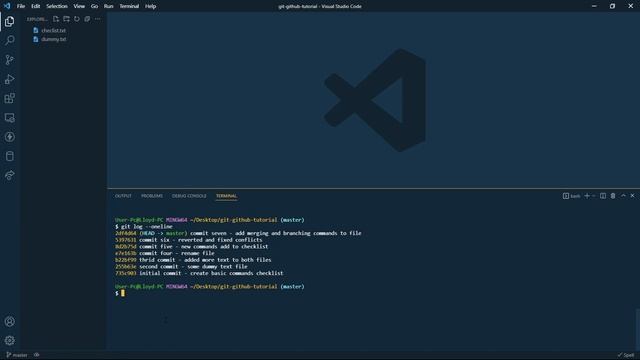Click the 'commit four - rename file' line
Screen dimensions: 640x360
(164, 253)
